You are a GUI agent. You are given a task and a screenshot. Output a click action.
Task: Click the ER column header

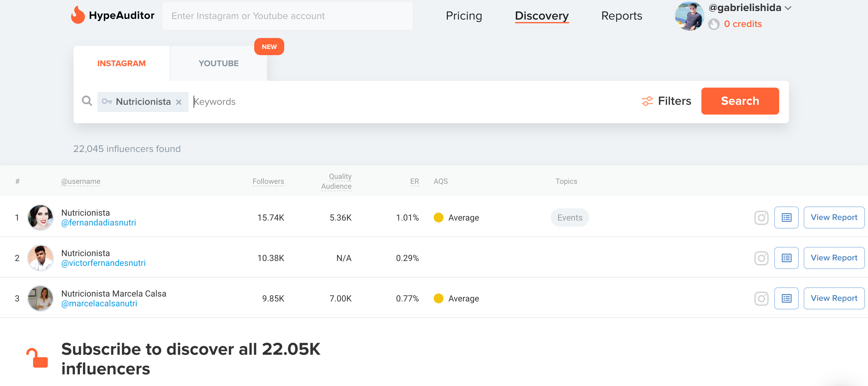tap(414, 181)
